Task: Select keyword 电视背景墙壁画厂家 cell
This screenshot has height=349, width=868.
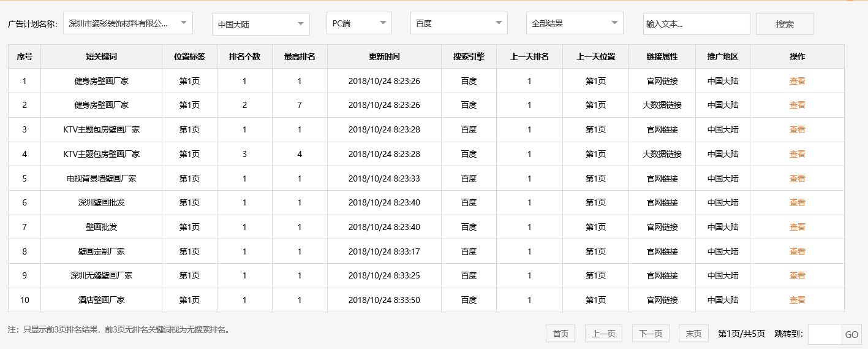Action: [101, 178]
